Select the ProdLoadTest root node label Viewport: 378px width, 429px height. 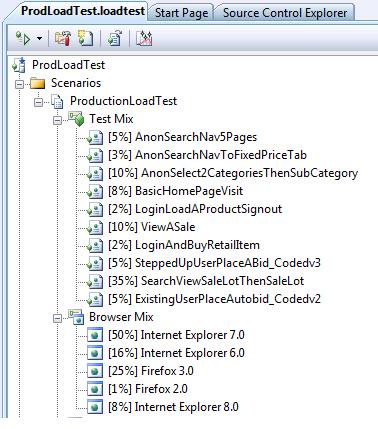68,65
